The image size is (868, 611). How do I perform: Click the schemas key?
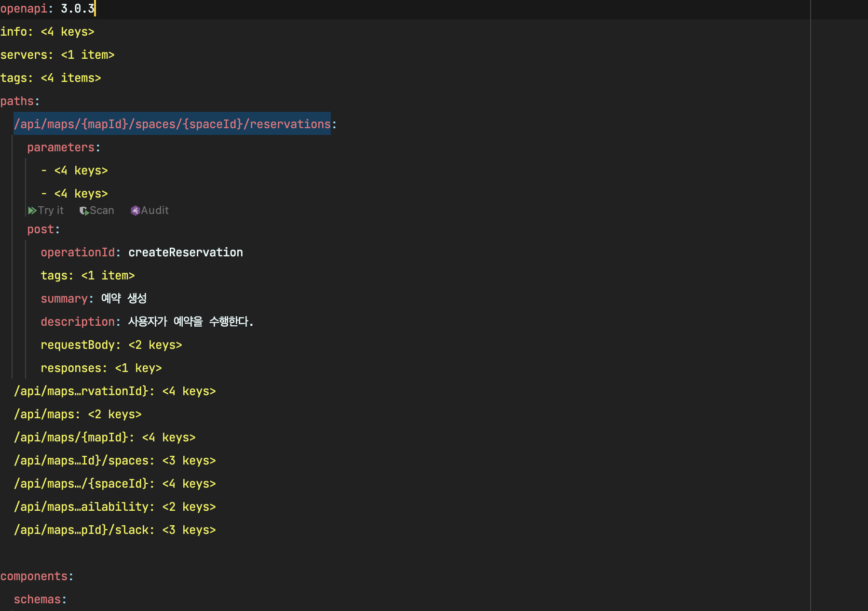click(x=37, y=599)
